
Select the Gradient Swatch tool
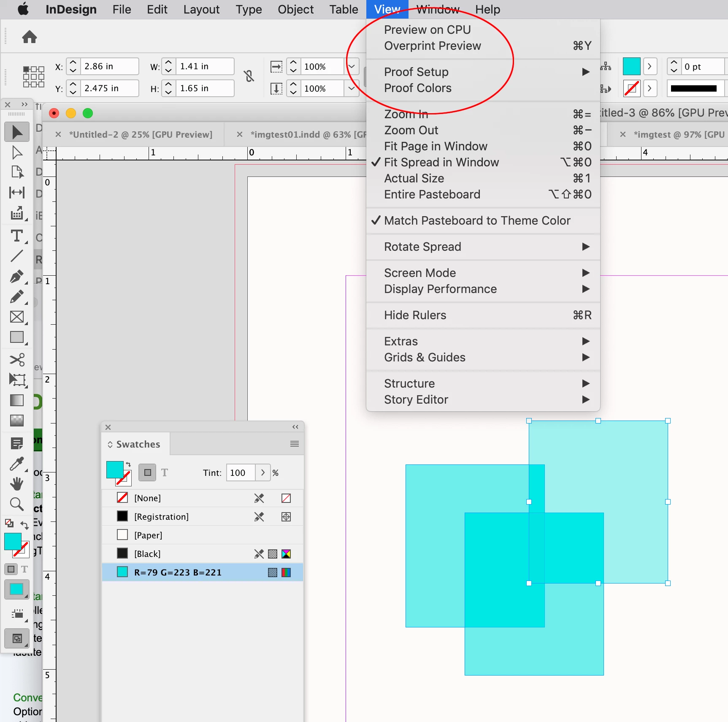[17, 400]
